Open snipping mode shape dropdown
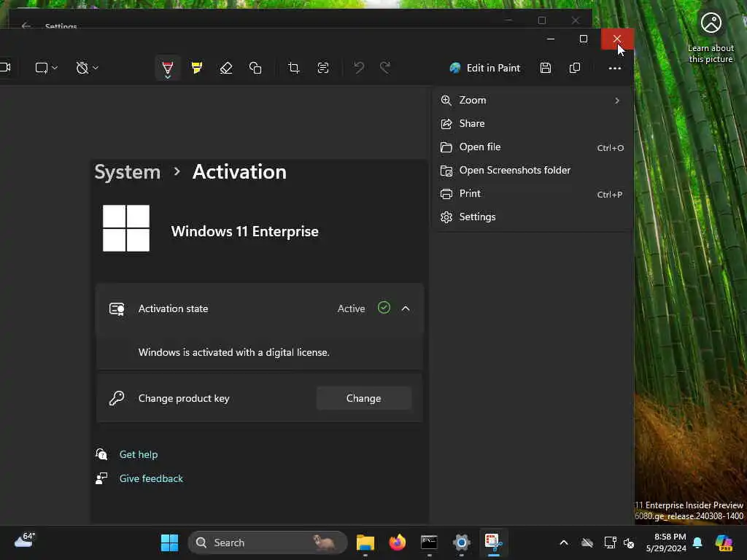 tap(46, 68)
